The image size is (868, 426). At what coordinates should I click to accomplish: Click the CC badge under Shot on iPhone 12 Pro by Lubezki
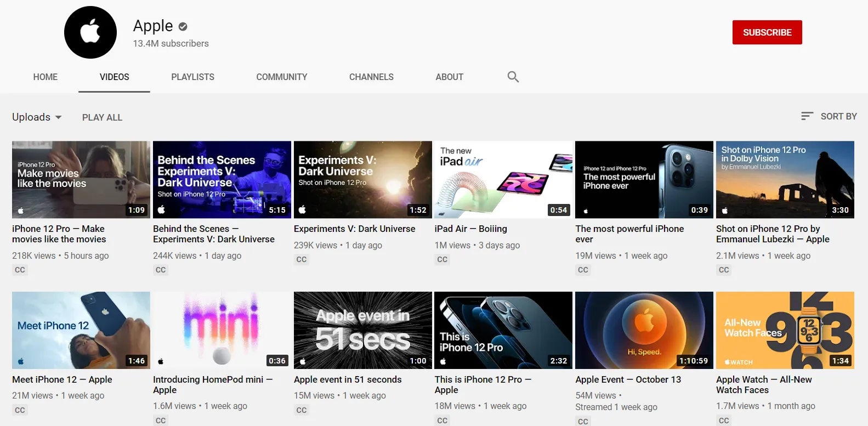point(724,270)
